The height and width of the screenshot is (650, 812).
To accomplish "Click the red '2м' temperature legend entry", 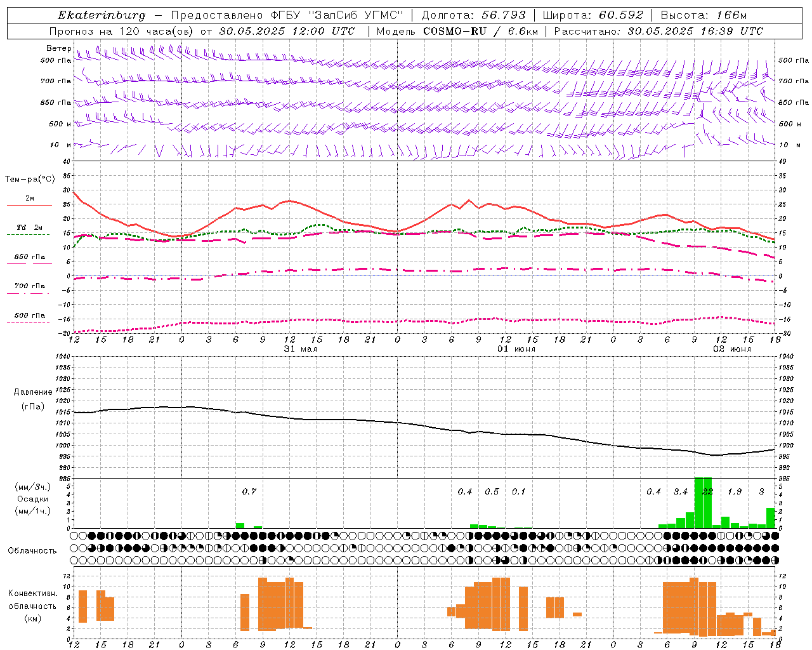I will [x=30, y=199].
